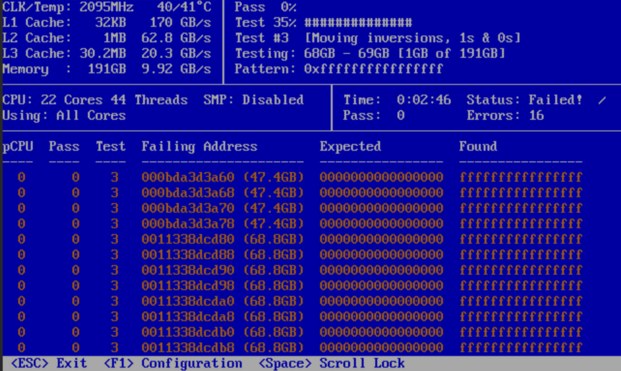
Task: Click the L1 Cache 32KB 170 GB/s line
Action: [x=107, y=23]
